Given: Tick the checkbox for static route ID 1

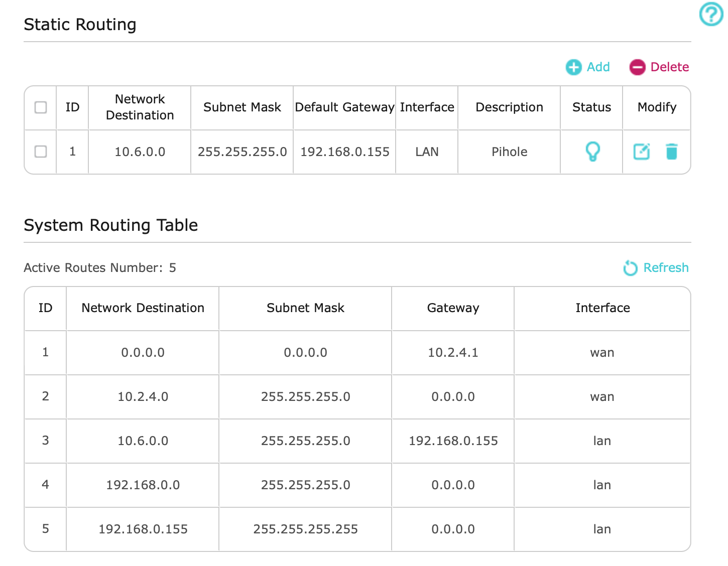Looking at the screenshot, I should pyautogui.click(x=41, y=152).
